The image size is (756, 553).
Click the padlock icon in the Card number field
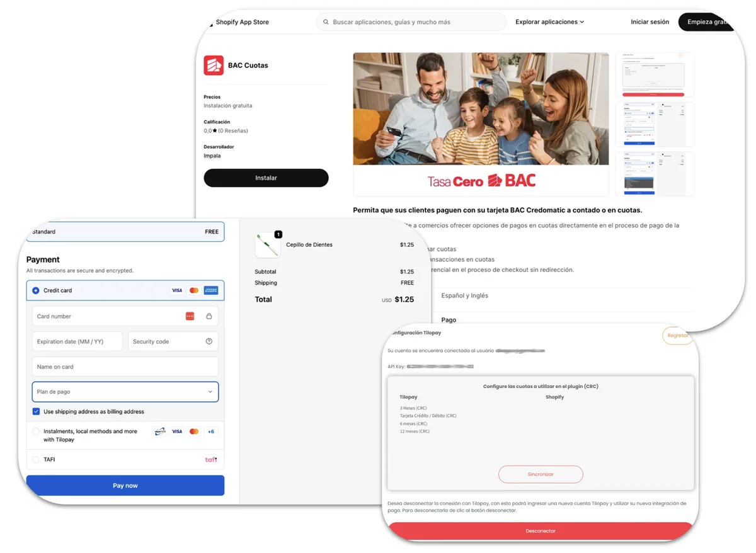tap(209, 316)
